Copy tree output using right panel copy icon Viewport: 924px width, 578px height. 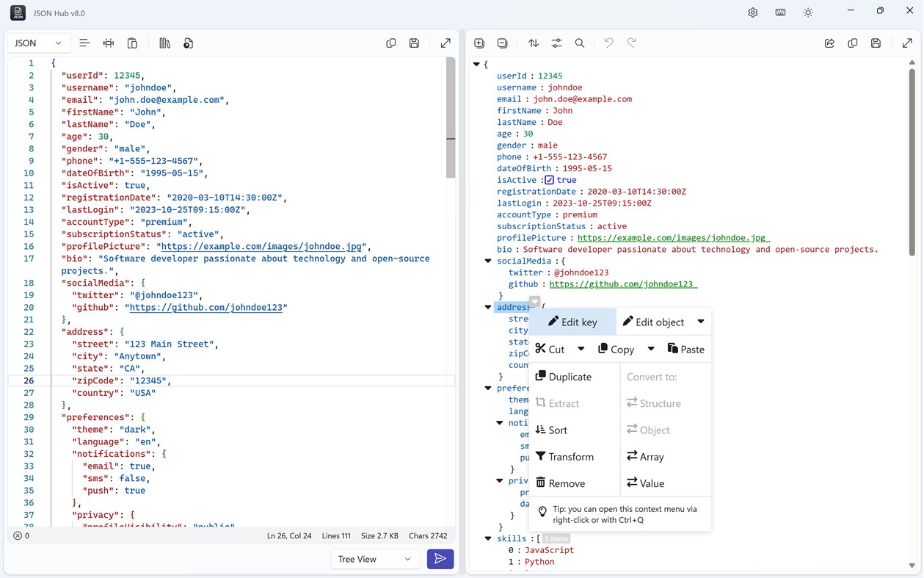pyautogui.click(x=853, y=43)
